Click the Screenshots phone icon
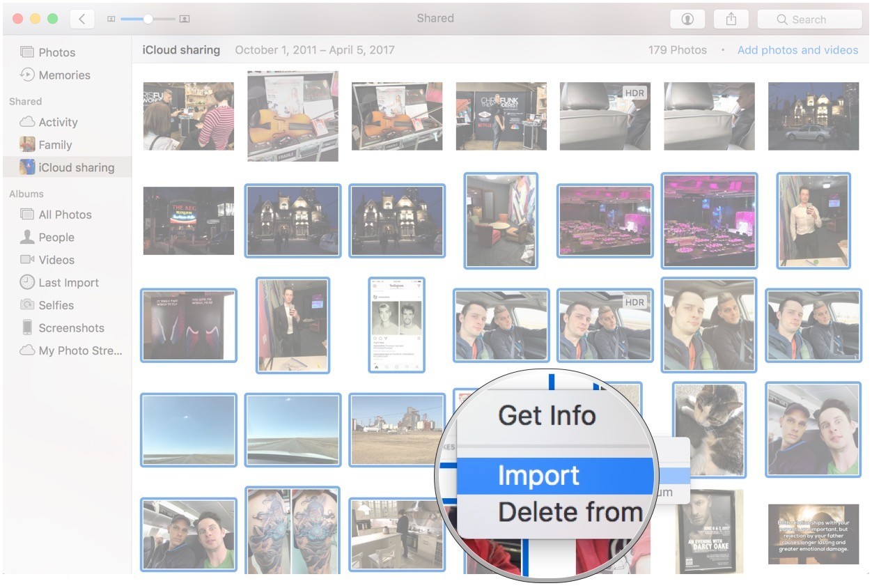872x588 pixels. [x=27, y=327]
